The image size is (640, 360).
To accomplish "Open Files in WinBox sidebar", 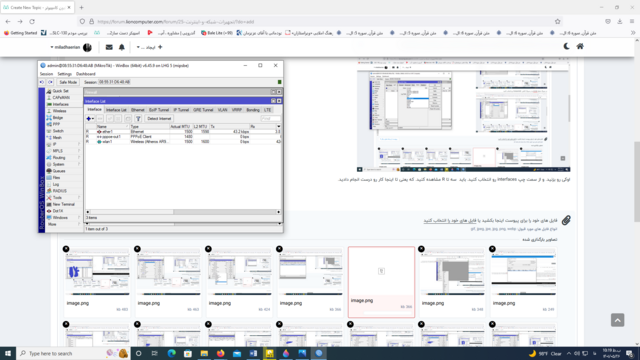I will tap(56, 178).
